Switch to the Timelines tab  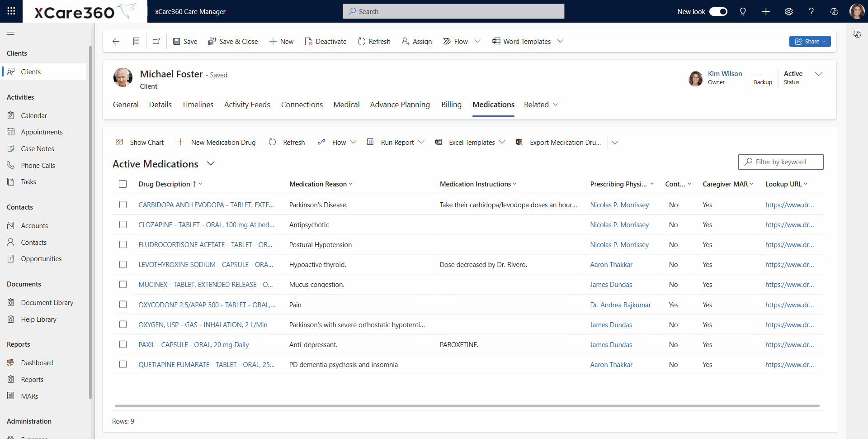click(198, 105)
